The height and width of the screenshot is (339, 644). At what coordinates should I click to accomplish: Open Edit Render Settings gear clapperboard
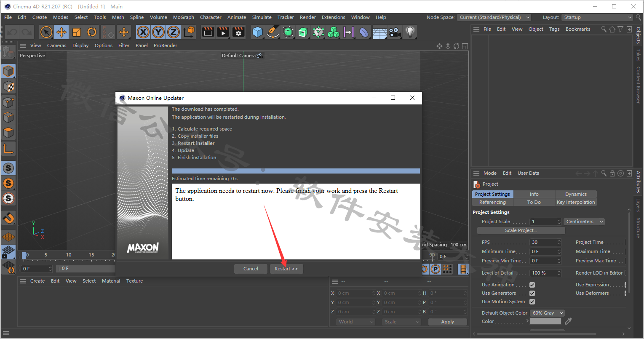pyautogui.click(x=238, y=32)
